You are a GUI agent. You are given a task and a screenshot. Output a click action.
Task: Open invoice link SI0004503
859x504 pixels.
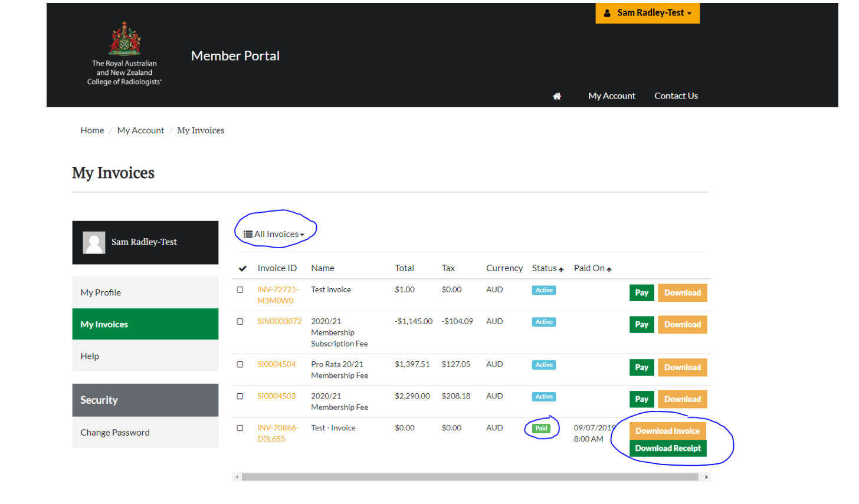point(276,396)
